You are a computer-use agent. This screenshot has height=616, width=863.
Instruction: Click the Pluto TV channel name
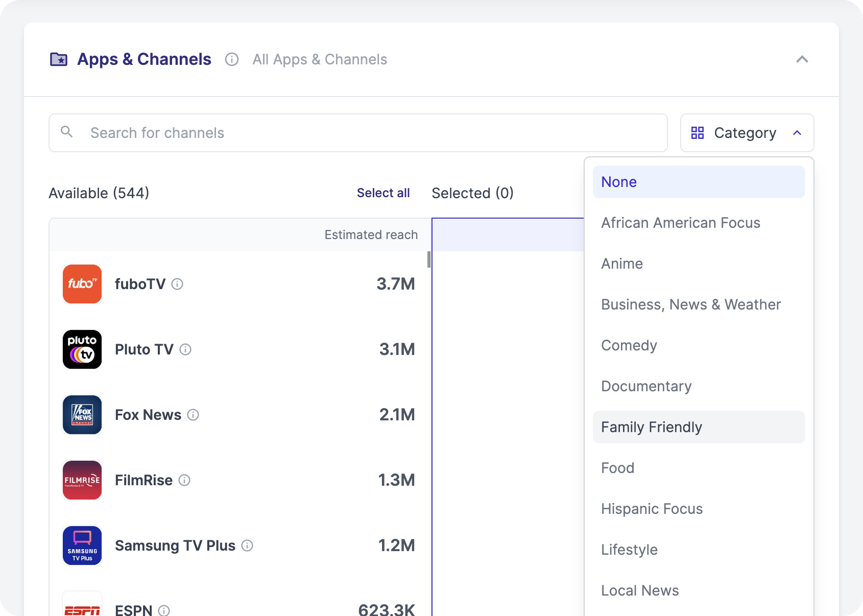point(144,349)
